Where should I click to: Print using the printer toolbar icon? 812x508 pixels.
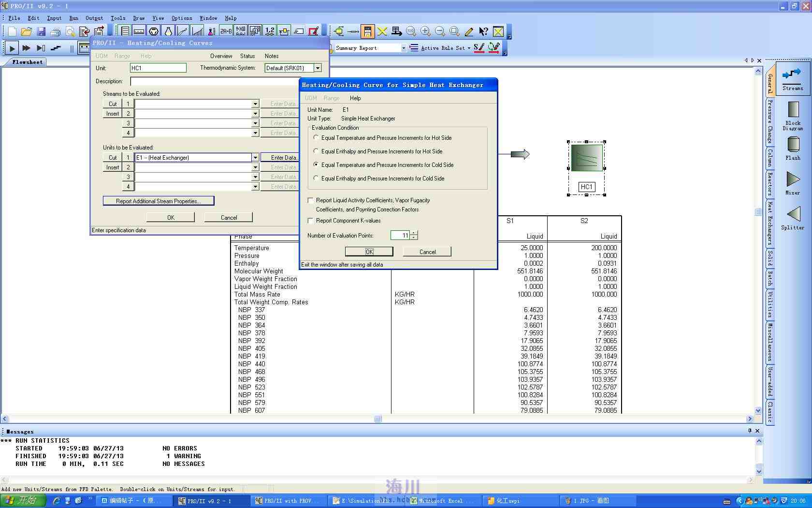tap(56, 31)
